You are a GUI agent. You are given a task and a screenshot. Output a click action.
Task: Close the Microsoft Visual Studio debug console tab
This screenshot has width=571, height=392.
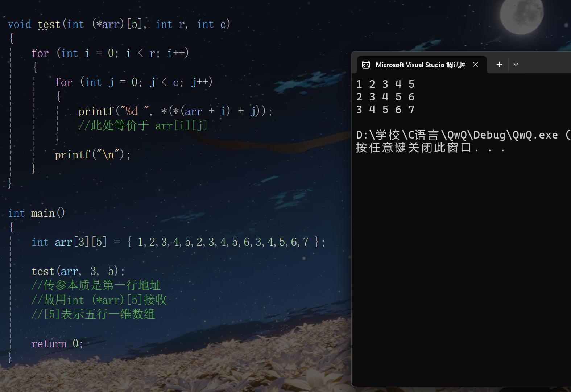(x=476, y=65)
